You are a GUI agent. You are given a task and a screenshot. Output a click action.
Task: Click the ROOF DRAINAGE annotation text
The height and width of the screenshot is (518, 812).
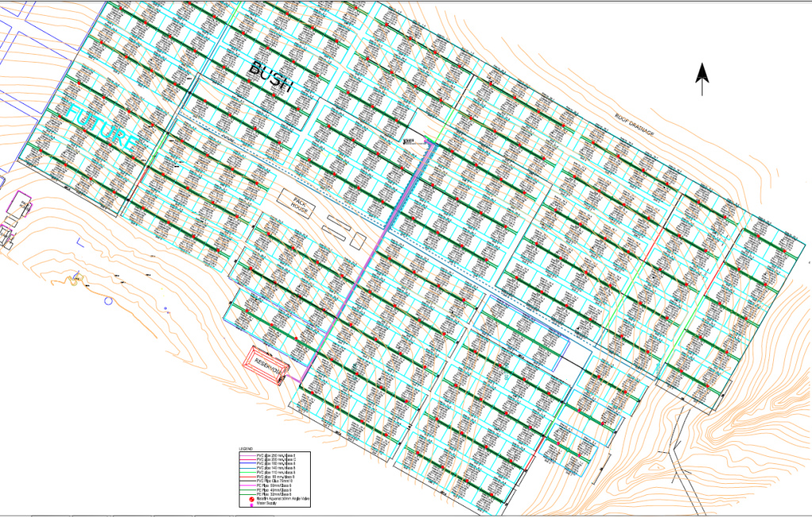(x=634, y=125)
